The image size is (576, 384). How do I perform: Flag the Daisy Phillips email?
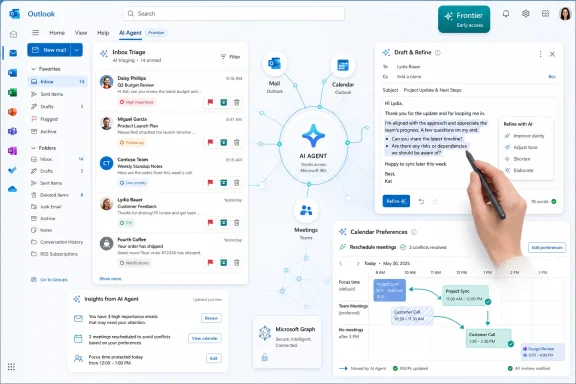[210, 102]
